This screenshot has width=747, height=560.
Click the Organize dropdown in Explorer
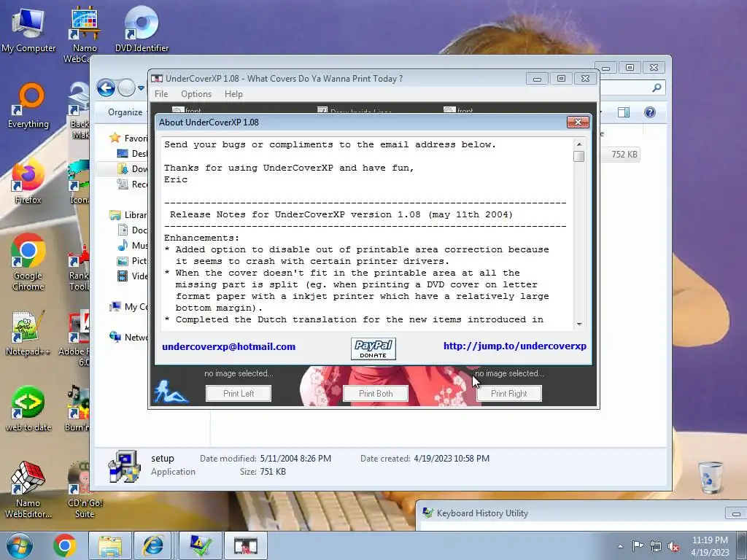pos(125,112)
